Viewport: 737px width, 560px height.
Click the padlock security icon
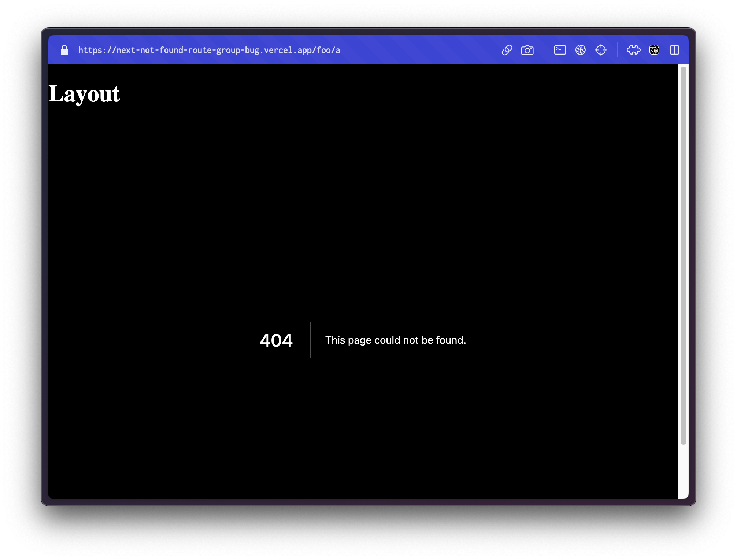click(64, 50)
